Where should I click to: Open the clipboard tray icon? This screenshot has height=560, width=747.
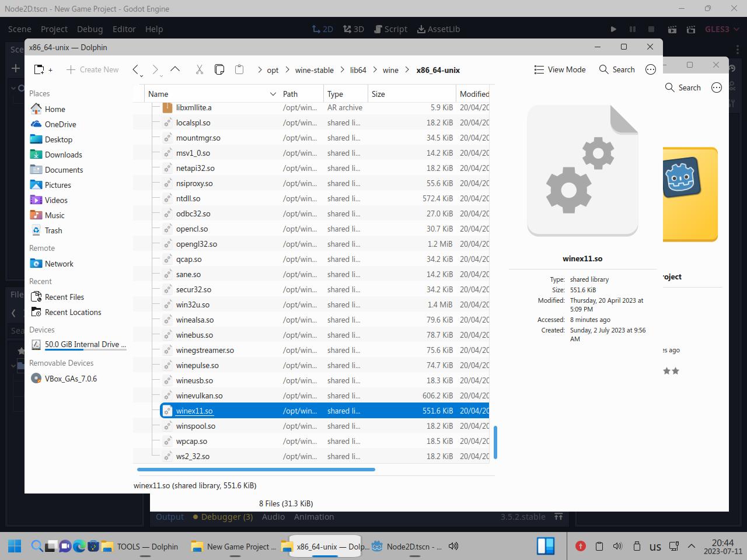point(599,547)
